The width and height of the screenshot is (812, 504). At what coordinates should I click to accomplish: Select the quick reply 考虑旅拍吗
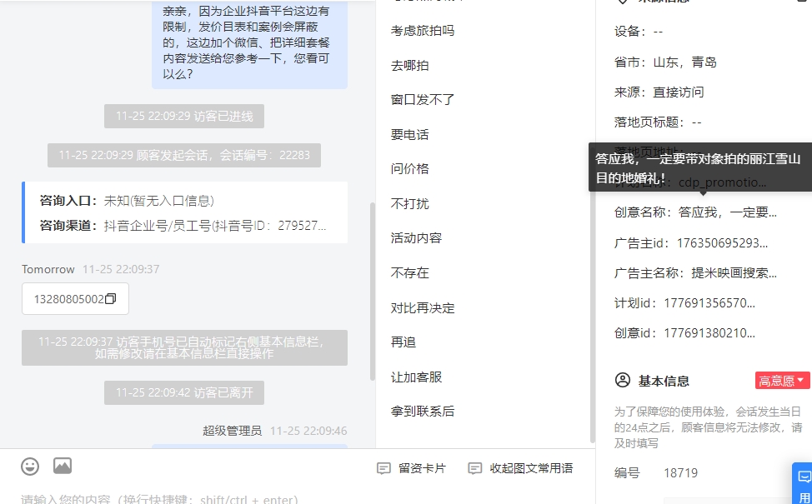pyautogui.click(x=423, y=31)
